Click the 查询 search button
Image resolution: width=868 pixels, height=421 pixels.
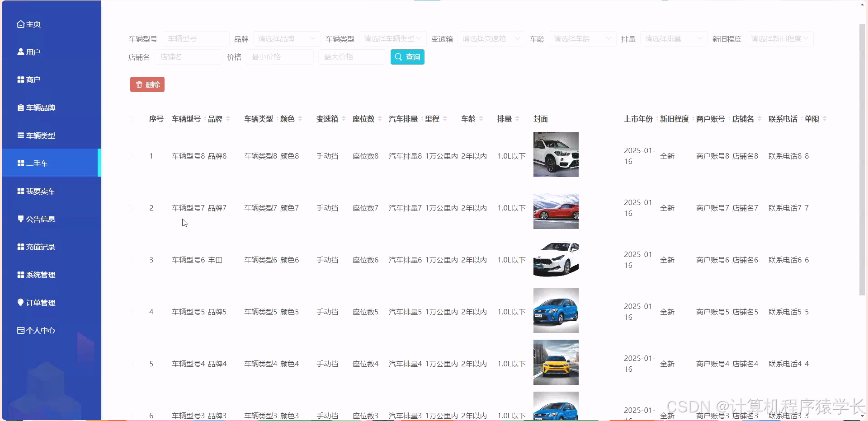tap(407, 57)
